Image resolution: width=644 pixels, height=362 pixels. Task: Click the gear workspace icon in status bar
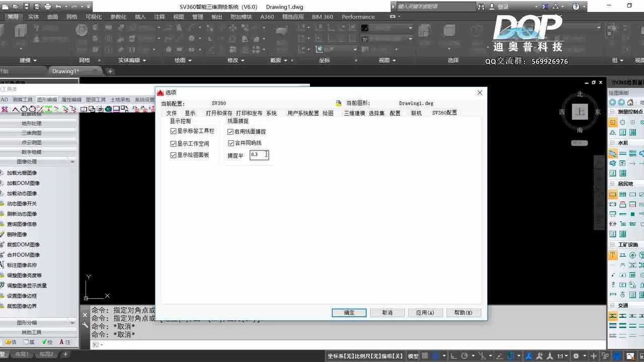point(577,356)
